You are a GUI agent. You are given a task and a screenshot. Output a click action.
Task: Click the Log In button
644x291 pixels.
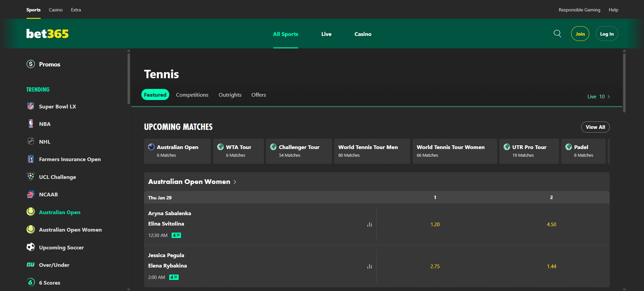coord(607,34)
